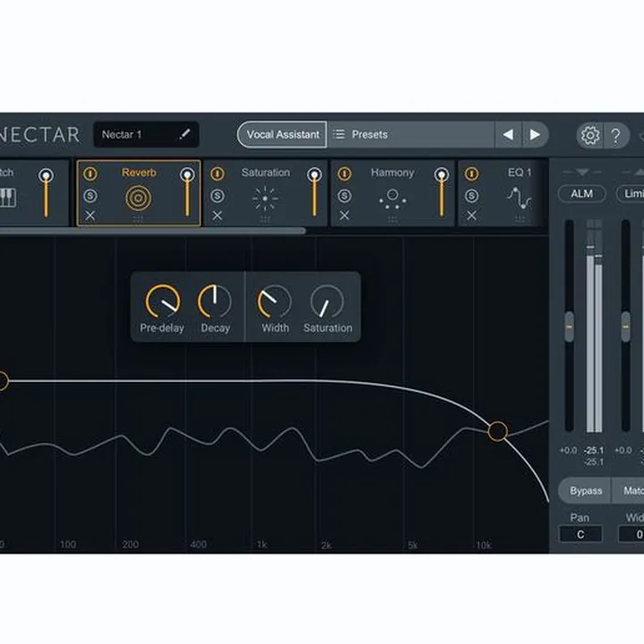Click the reverb Width knob

(275, 301)
